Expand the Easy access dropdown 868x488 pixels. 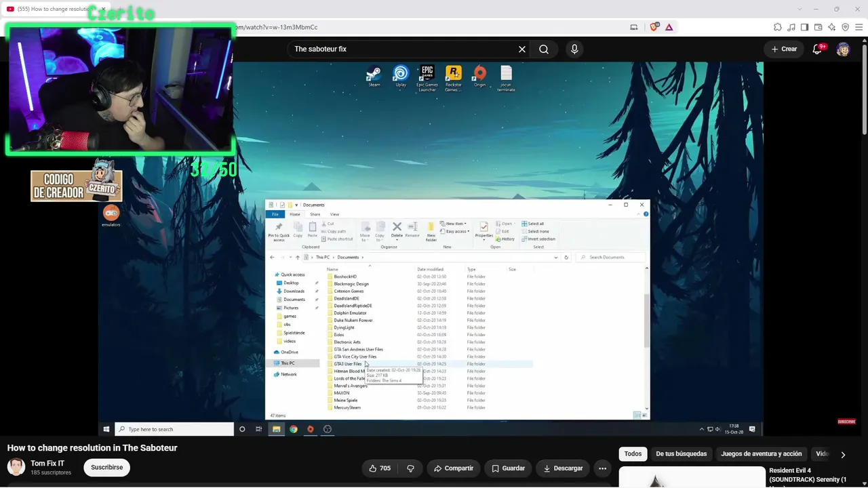point(456,231)
